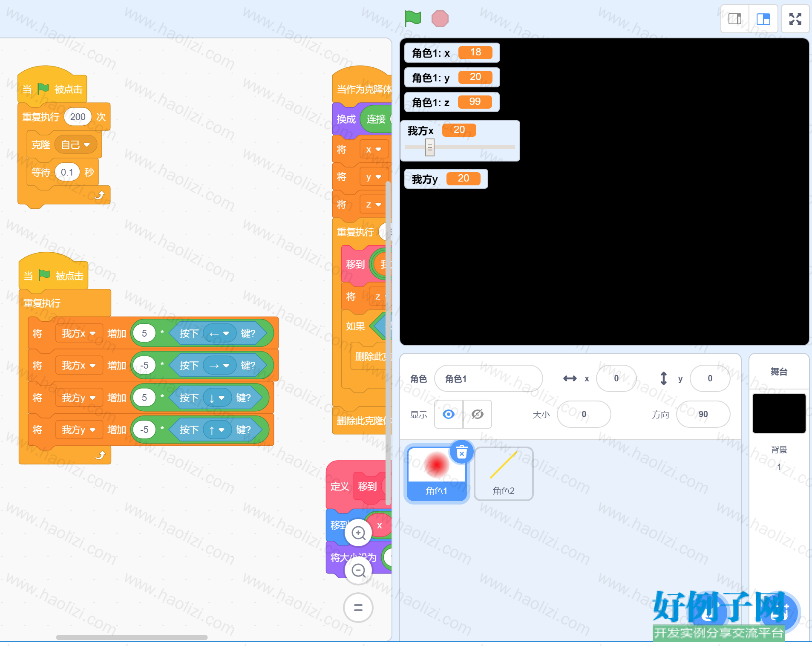Zoom out the code workspace
Image resolution: width=812 pixels, height=646 pixels.
pos(358,570)
